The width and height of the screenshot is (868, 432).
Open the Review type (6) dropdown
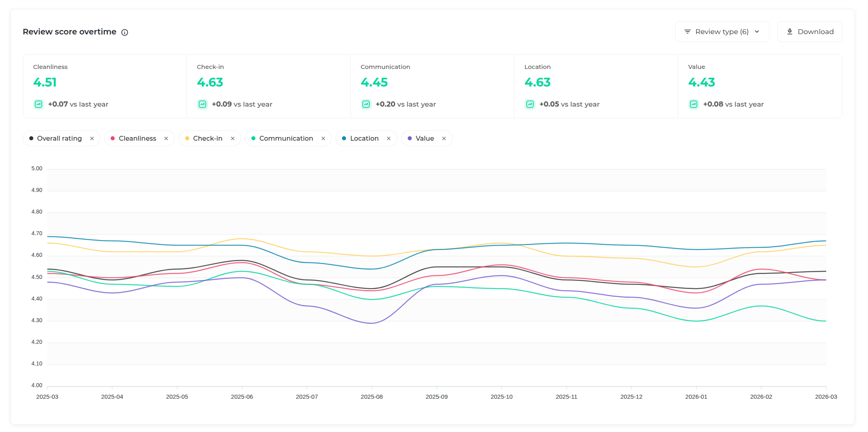[721, 32]
